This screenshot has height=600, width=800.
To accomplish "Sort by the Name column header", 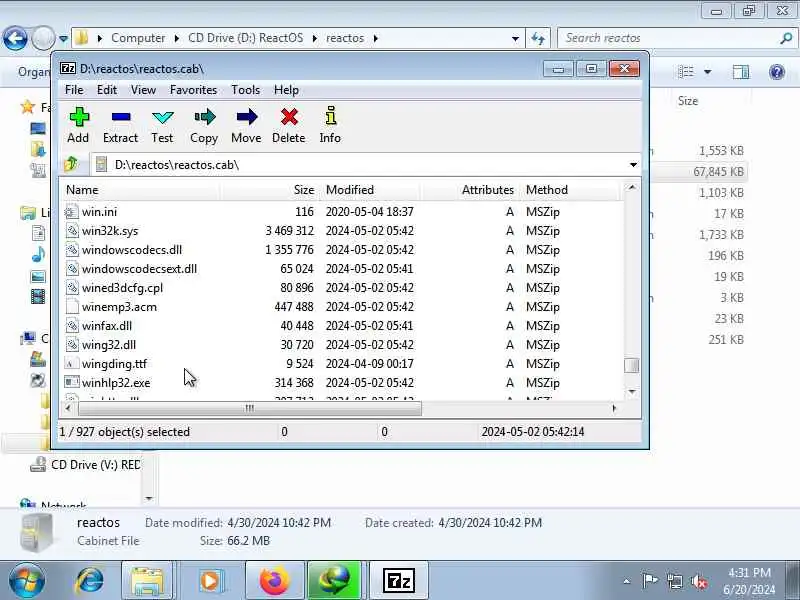I will coord(140,190).
